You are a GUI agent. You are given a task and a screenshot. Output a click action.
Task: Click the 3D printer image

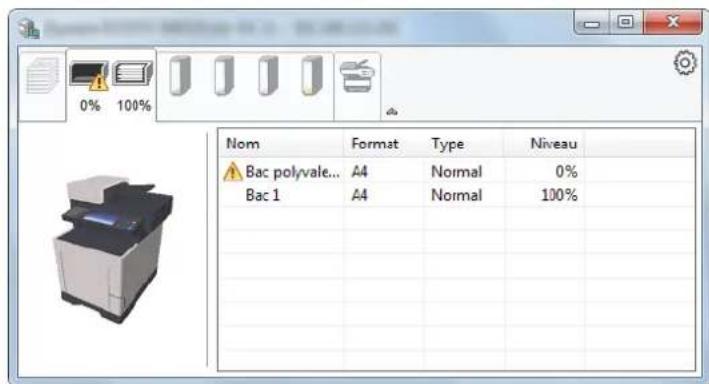tap(113, 249)
